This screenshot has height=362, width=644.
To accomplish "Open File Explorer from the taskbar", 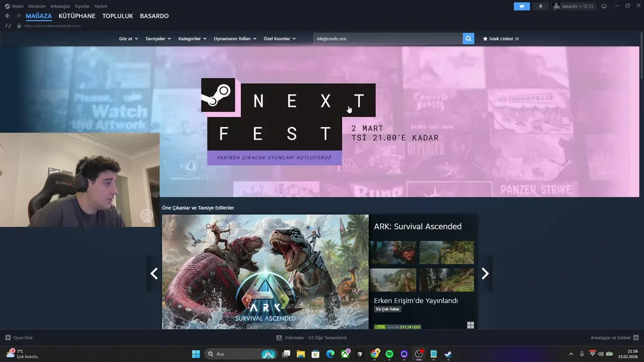I will (301, 354).
